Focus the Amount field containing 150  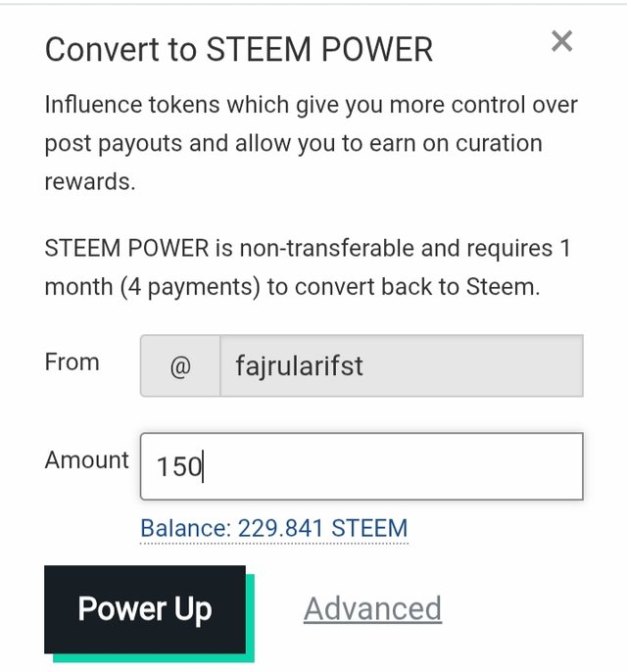tap(362, 466)
